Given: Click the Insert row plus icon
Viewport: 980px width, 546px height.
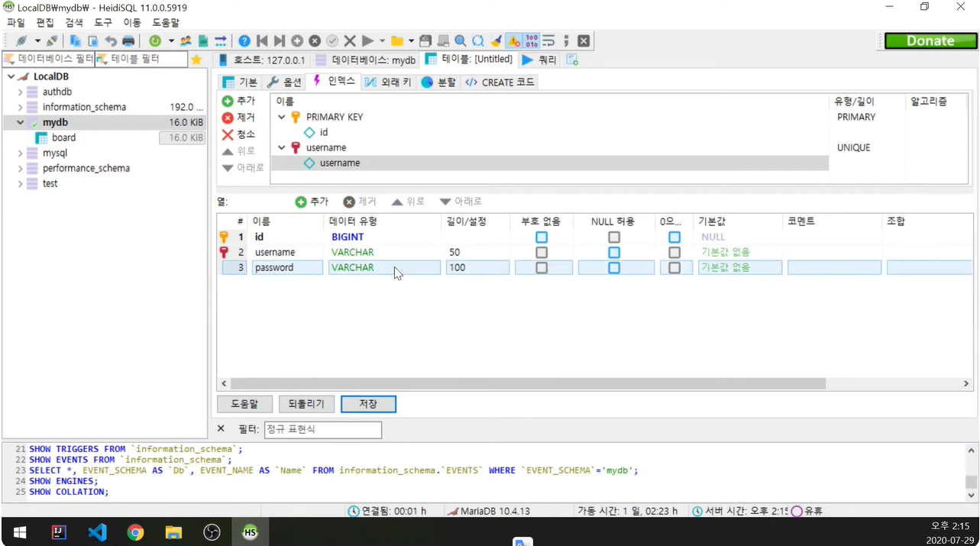Looking at the screenshot, I should pyautogui.click(x=297, y=40).
